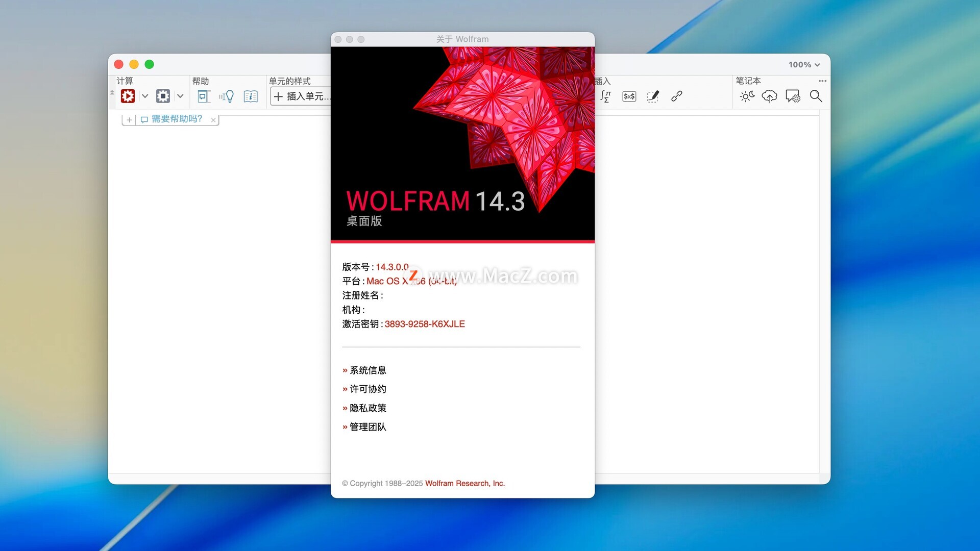Screen dimensions: 980x551
Task: Click plus button on the help tab
Action: coord(129,120)
